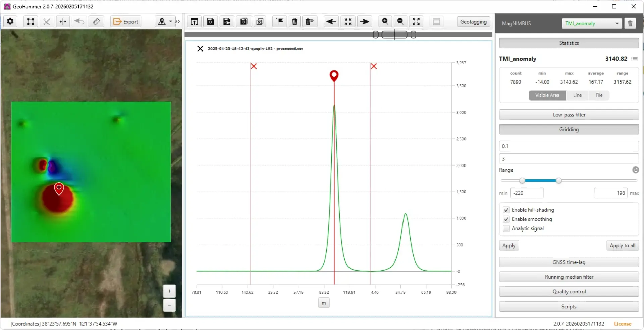The image size is (644, 330).
Task: Zoom in on the chart with the magnifier icon
Action: click(x=385, y=21)
